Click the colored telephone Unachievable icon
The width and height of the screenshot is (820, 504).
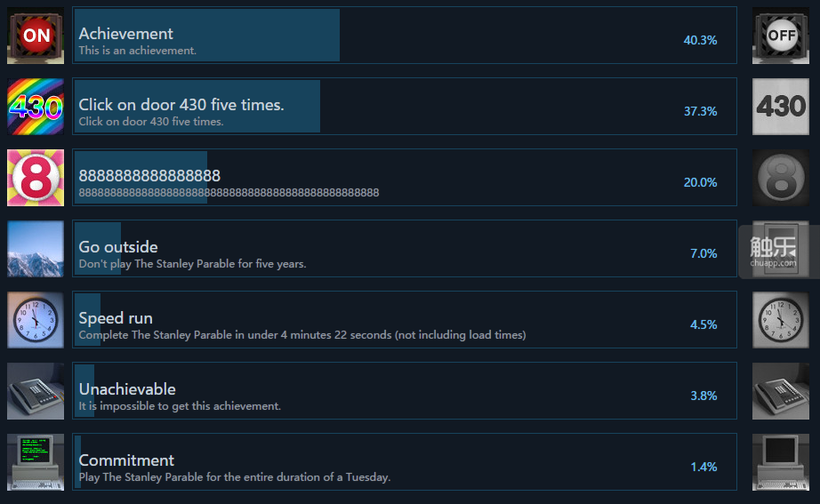click(x=36, y=391)
